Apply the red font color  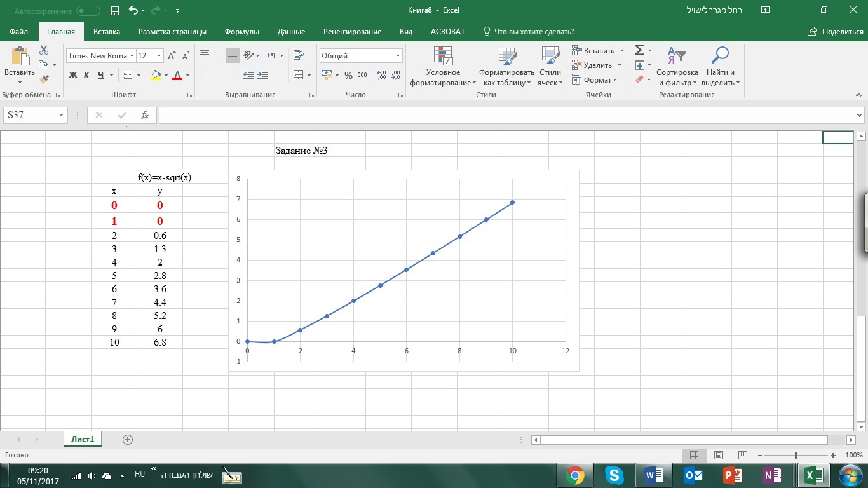(177, 75)
